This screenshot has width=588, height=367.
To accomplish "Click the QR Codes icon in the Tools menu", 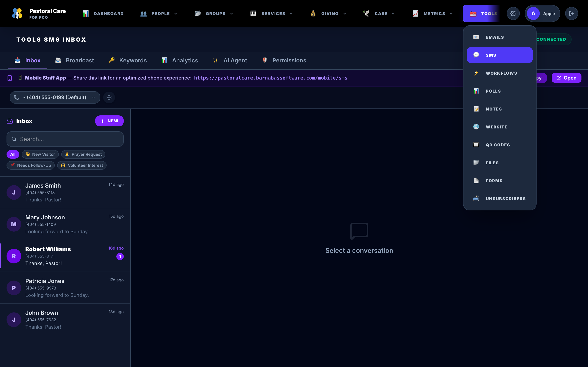I will coord(476,145).
